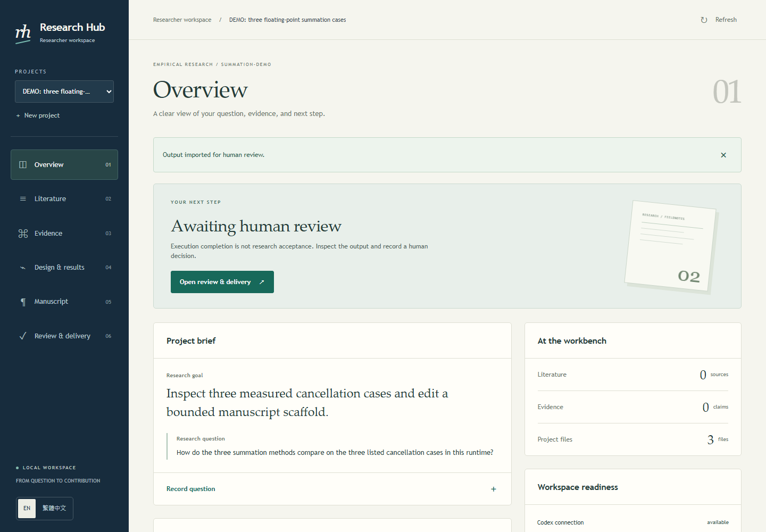Open the Design & results section
The width and height of the screenshot is (766, 532).
tap(64, 268)
